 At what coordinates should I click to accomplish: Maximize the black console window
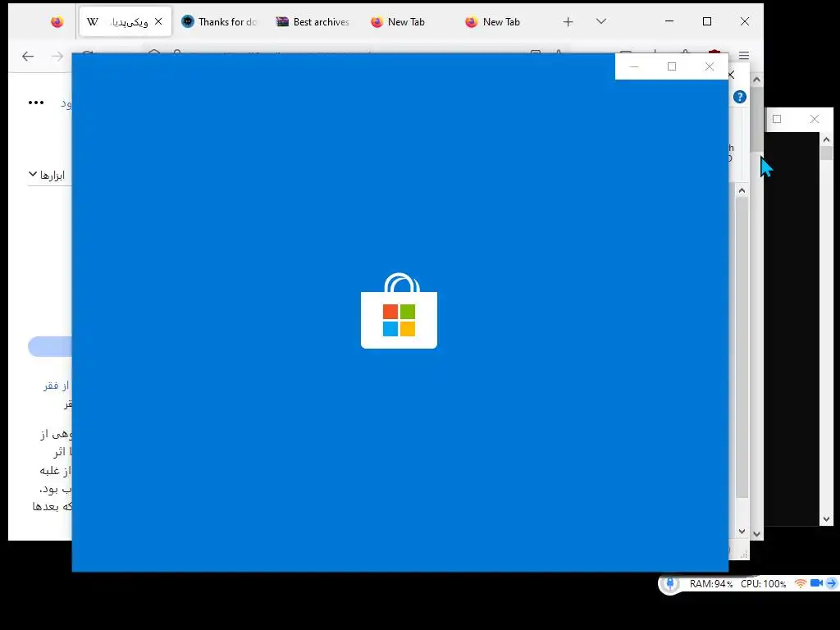[777, 119]
